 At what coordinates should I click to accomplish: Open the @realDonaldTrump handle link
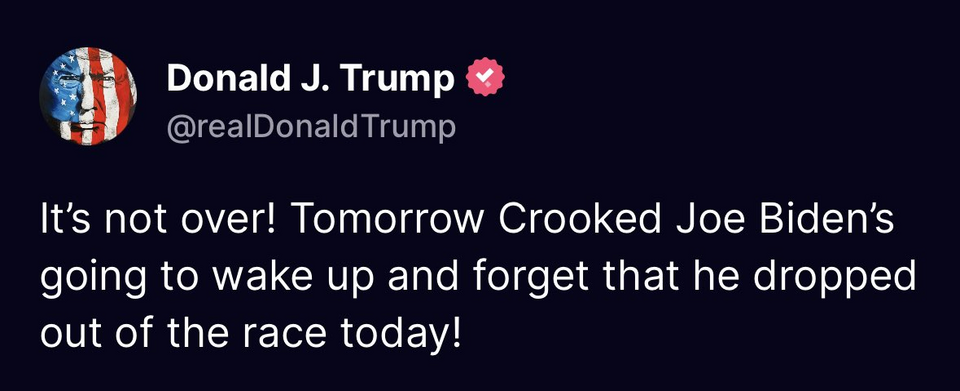point(311,127)
